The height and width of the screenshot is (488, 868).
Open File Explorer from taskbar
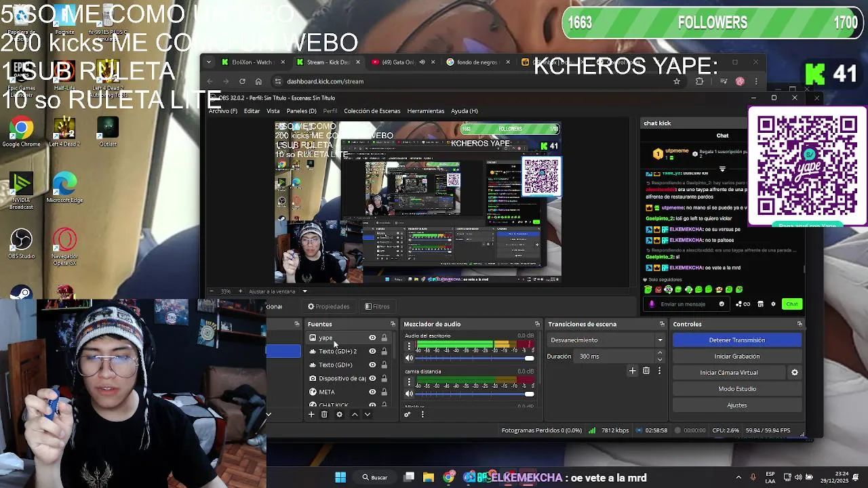click(x=429, y=477)
